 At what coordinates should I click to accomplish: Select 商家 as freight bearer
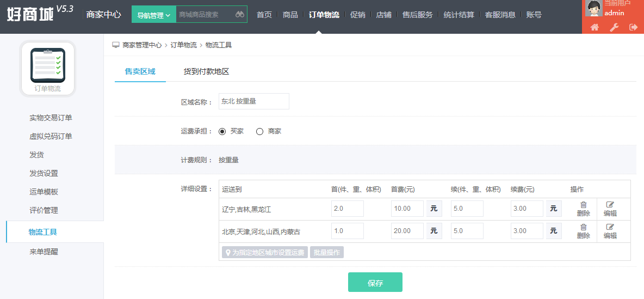click(259, 132)
